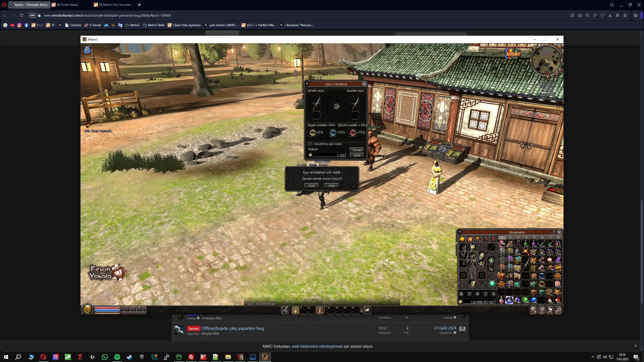Open the E-Devlet bookmark
The height and width of the screenshot is (362, 644).
pyautogui.click(x=93, y=25)
